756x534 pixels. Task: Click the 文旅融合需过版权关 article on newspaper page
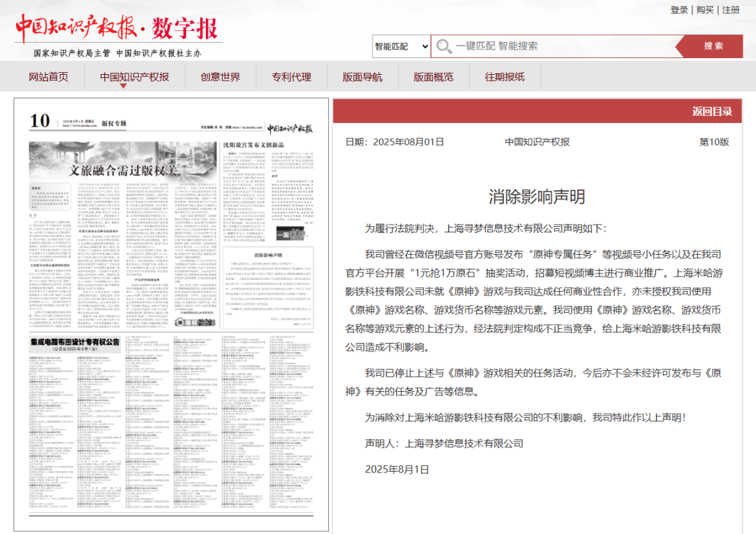[x=123, y=235]
